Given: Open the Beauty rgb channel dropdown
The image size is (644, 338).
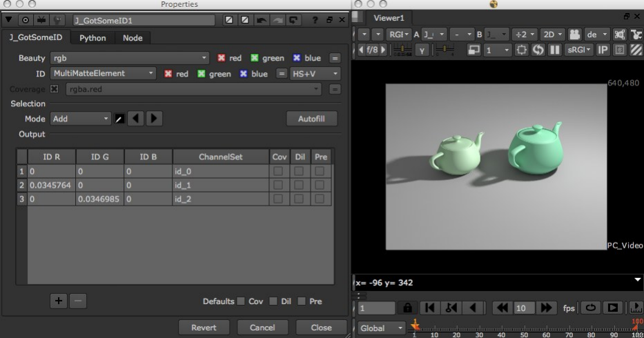Looking at the screenshot, I should [x=130, y=59].
